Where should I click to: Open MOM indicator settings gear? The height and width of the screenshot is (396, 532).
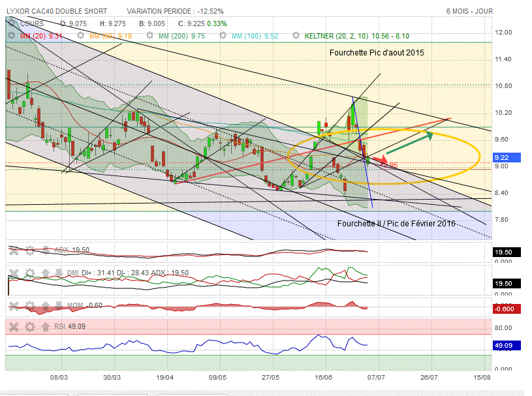point(30,306)
